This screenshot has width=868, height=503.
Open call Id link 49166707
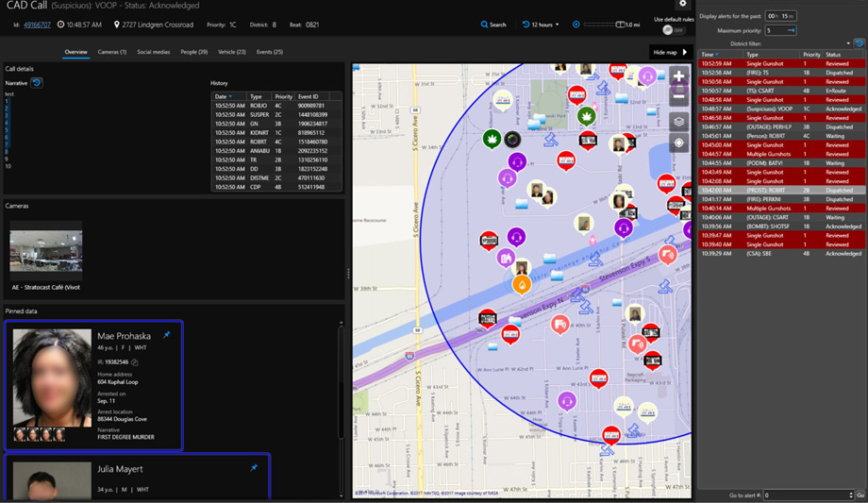(37, 25)
